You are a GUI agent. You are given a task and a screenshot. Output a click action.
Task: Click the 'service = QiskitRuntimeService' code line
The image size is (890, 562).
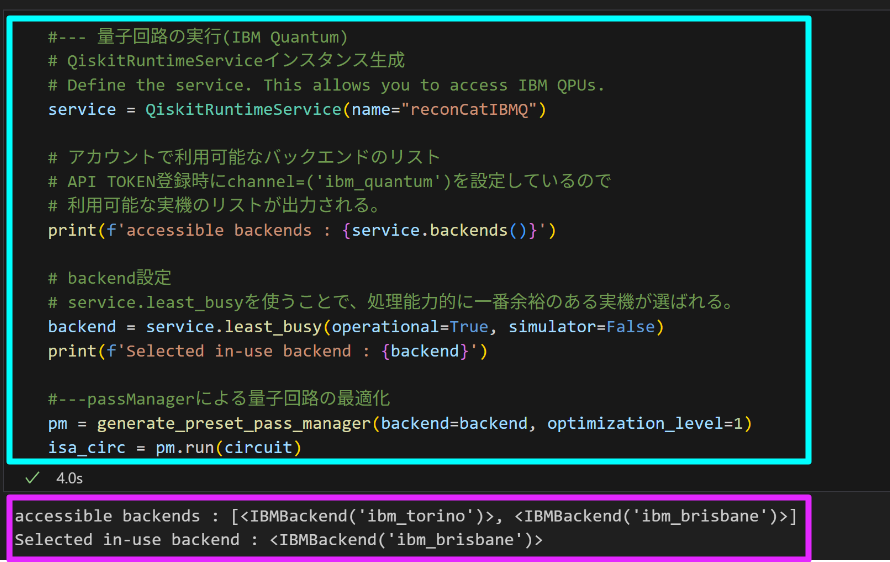coord(297,109)
